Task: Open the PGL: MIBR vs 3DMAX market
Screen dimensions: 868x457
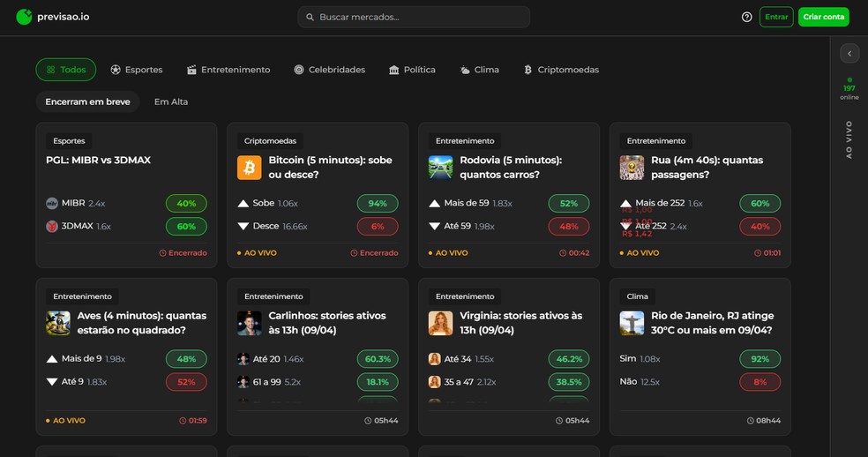Action: tap(99, 160)
